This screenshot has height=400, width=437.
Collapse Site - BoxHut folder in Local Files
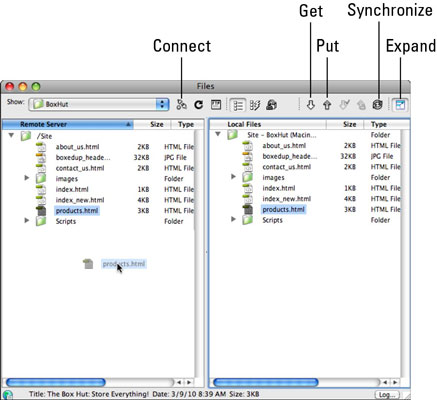click(218, 134)
